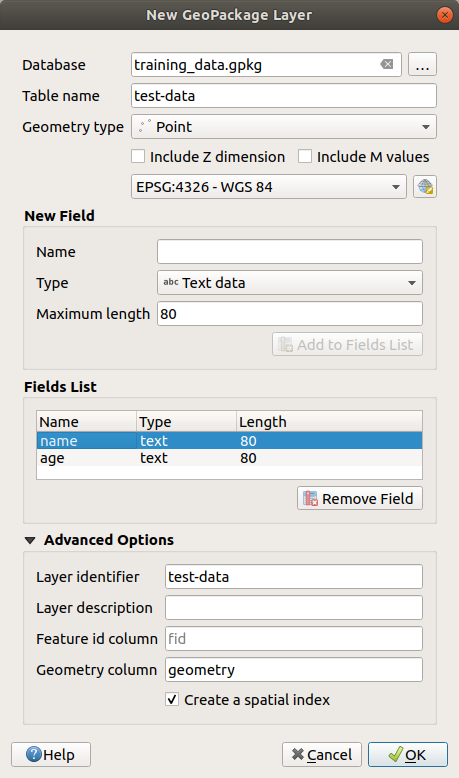Clear the Database path with the erase icon
459x778 pixels.
coord(387,65)
